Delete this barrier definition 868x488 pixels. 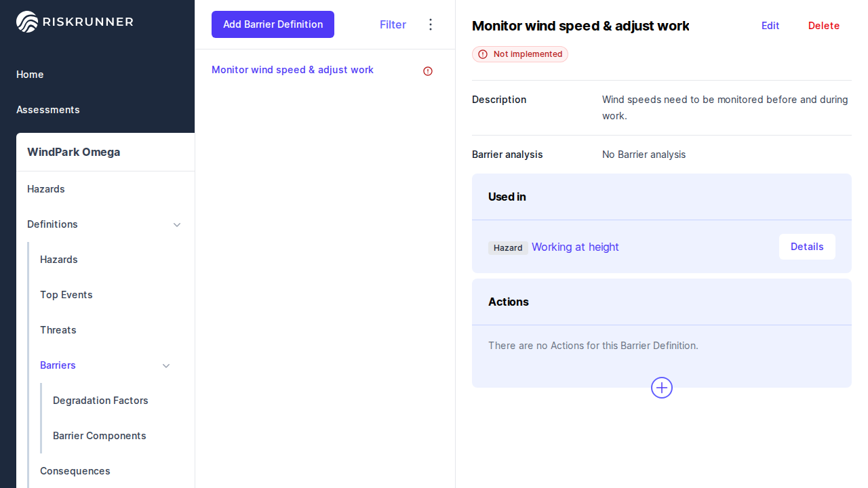[824, 26]
